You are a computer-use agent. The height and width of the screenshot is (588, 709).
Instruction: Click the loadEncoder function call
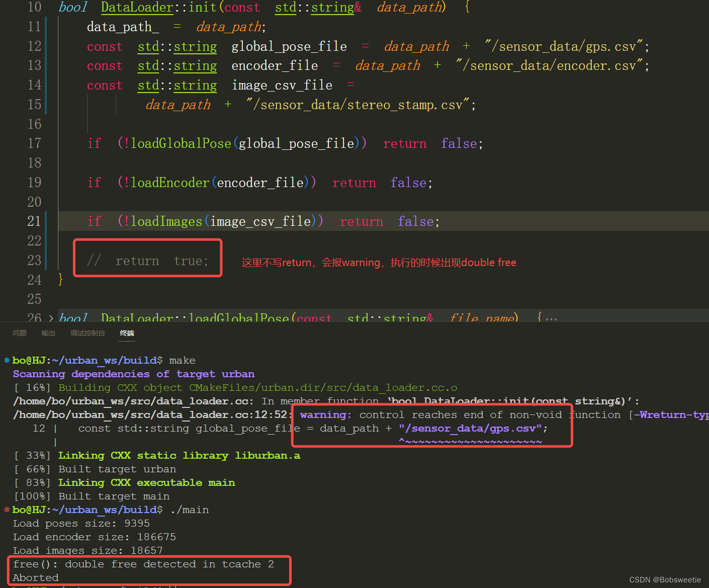click(x=170, y=183)
